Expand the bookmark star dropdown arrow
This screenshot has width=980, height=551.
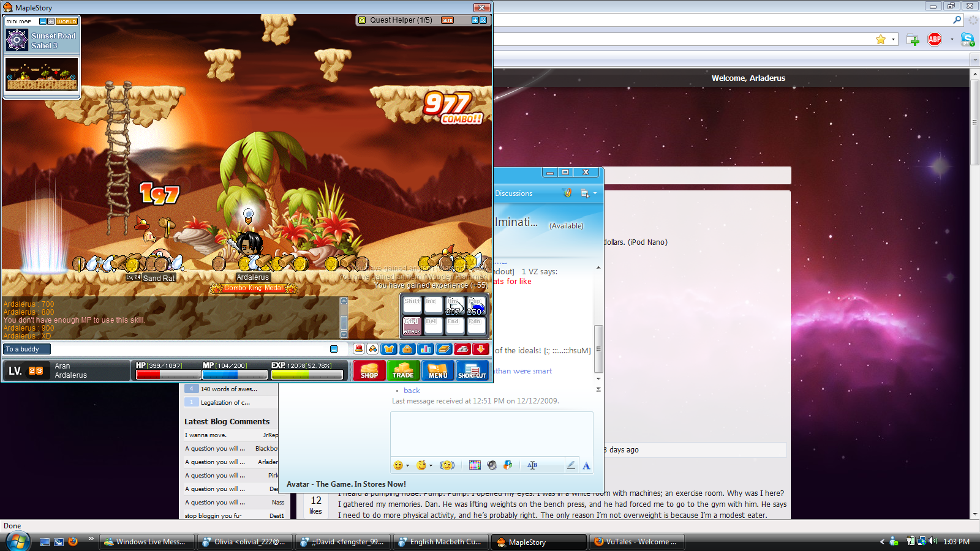[893, 40]
